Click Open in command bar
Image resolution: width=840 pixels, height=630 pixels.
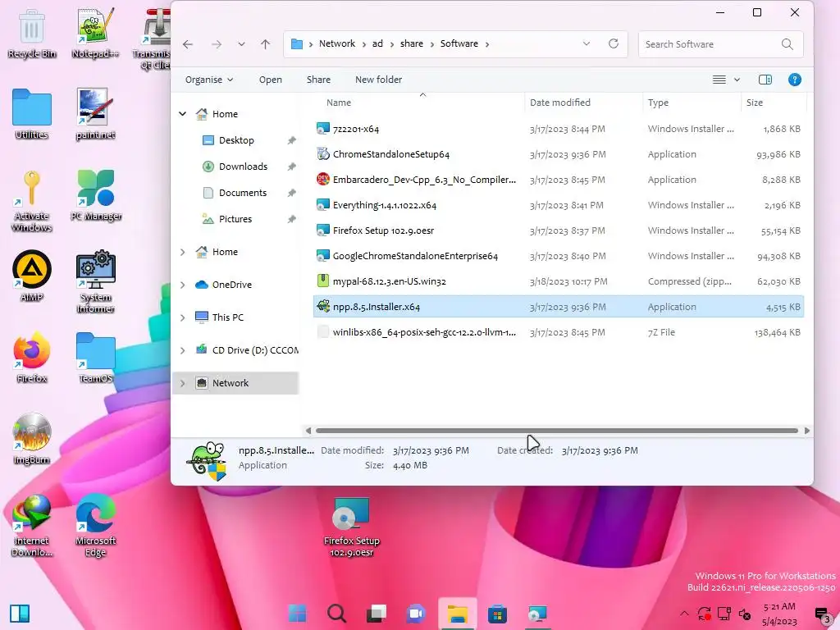(271, 80)
